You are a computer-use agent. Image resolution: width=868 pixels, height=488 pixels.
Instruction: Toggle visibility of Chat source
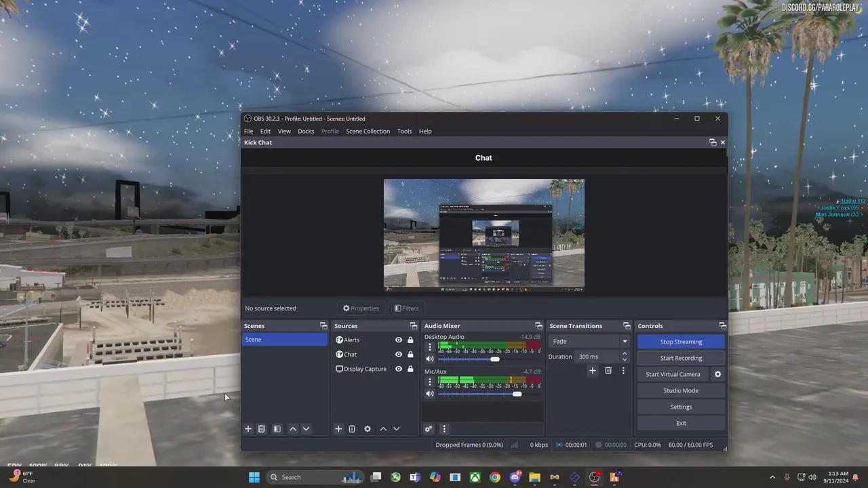tap(399, 354)
